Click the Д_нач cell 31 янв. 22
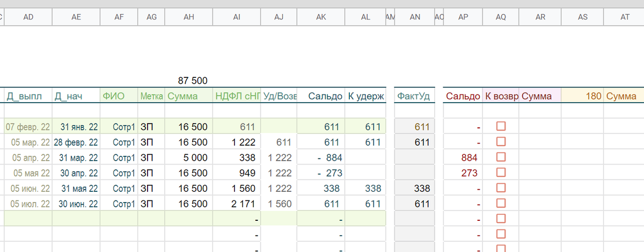The width and height of the screenshot is (644, 252). point(76,127)
